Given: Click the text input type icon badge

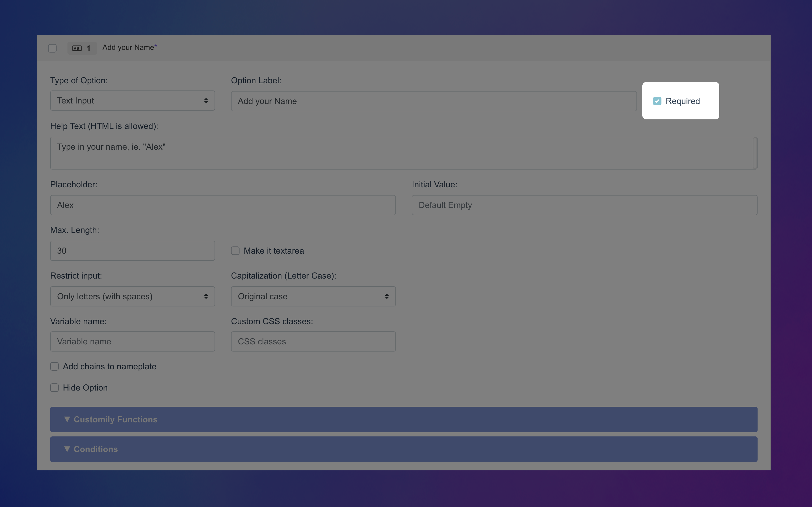Looking at the screenshot, I should (77, 48).
